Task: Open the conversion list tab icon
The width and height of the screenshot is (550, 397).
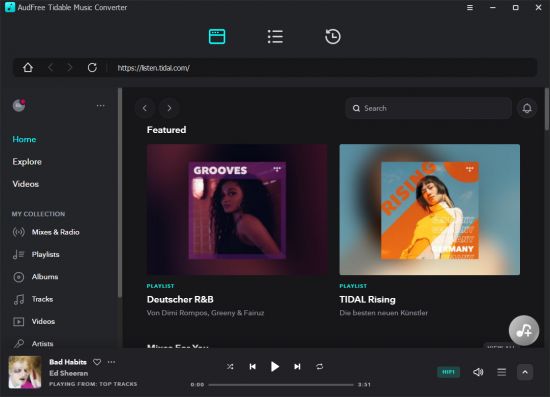Action: coord(275,36)
